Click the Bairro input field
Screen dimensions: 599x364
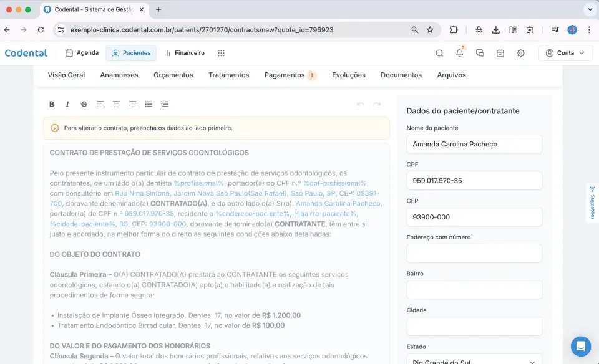[x=474, y=290]
